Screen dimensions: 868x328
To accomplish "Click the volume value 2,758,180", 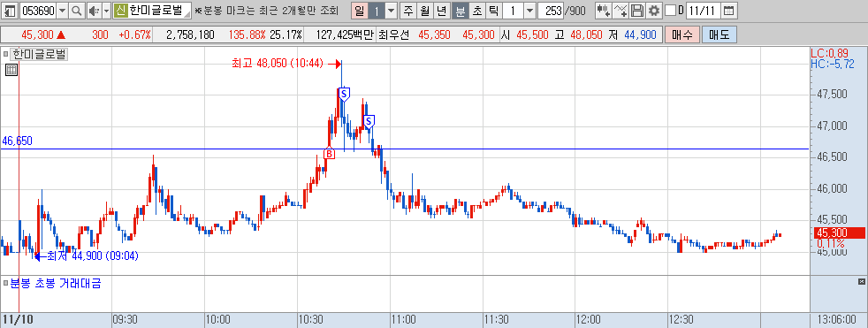I will [190, 34].
